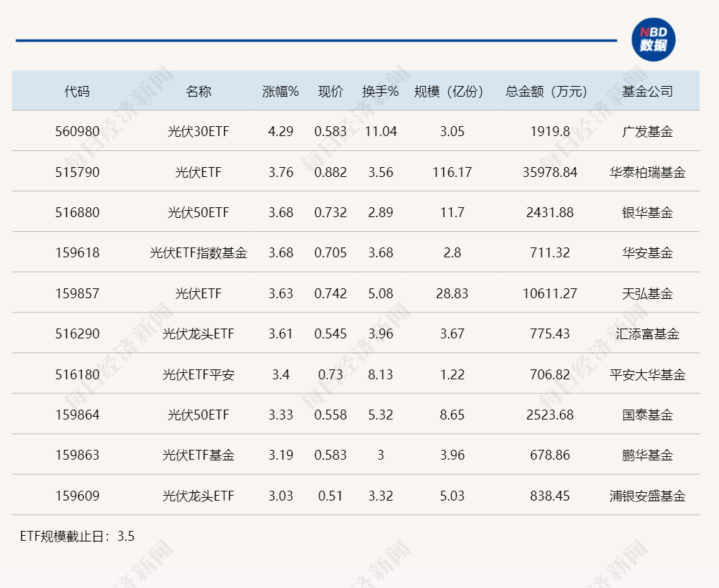Click fund company 广发基金

648,132
